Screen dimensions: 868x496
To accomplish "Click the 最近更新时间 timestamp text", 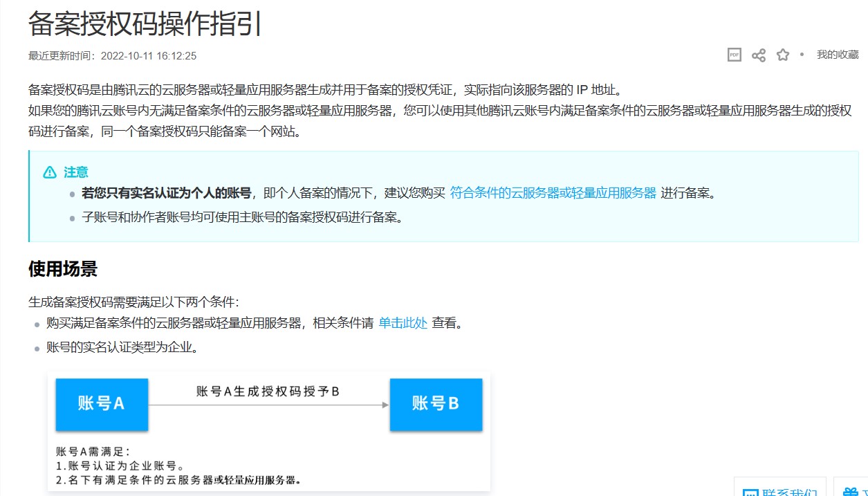I will (x=112, y=56).
